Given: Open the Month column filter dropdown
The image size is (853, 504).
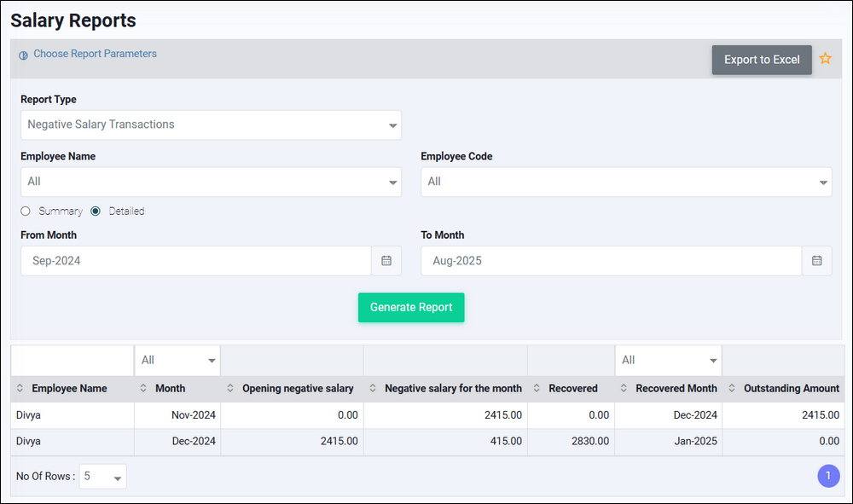Looking at the screenshot, I should point(177,360).
